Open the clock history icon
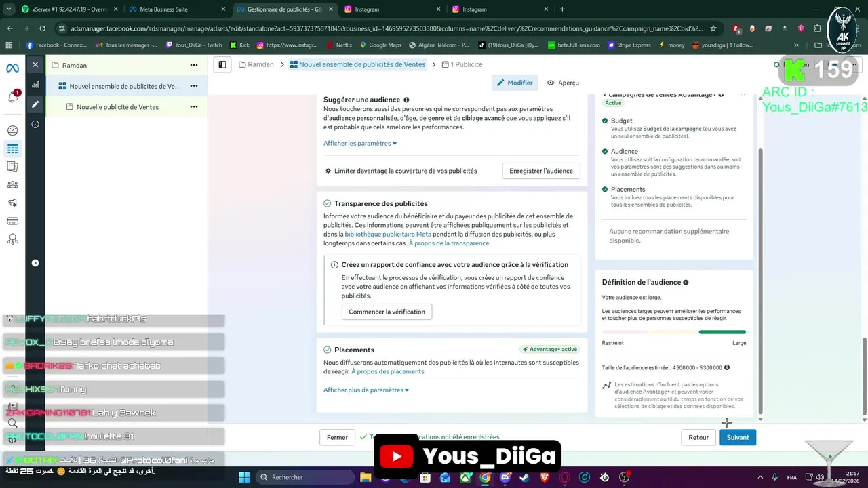868x488 pixels. pos(35,124)
